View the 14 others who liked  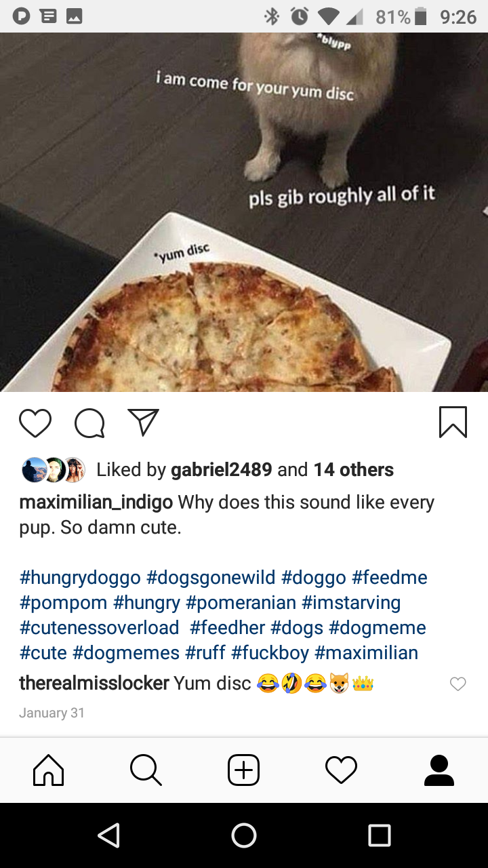pos(354,469)
